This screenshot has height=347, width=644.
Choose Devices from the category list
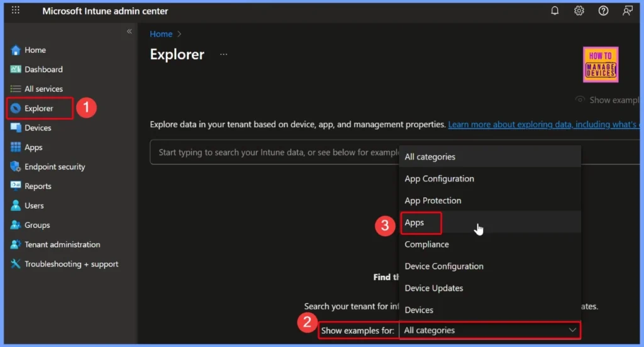pyautogui.click(x=490, y=310)
